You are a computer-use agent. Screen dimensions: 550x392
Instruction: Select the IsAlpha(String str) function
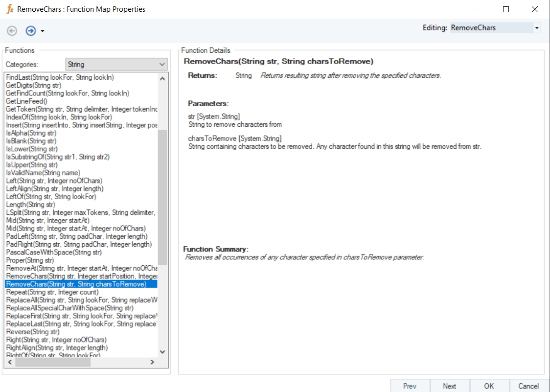pos(31,133)
